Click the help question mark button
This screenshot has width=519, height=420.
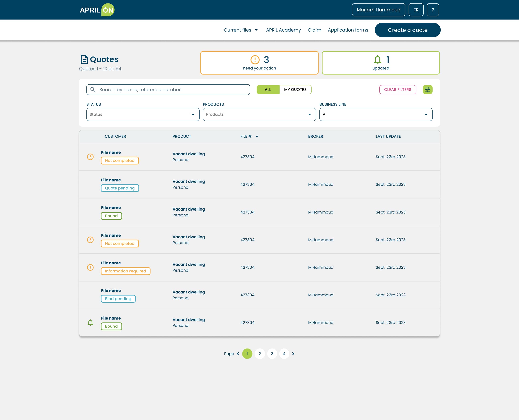[433, 10]
